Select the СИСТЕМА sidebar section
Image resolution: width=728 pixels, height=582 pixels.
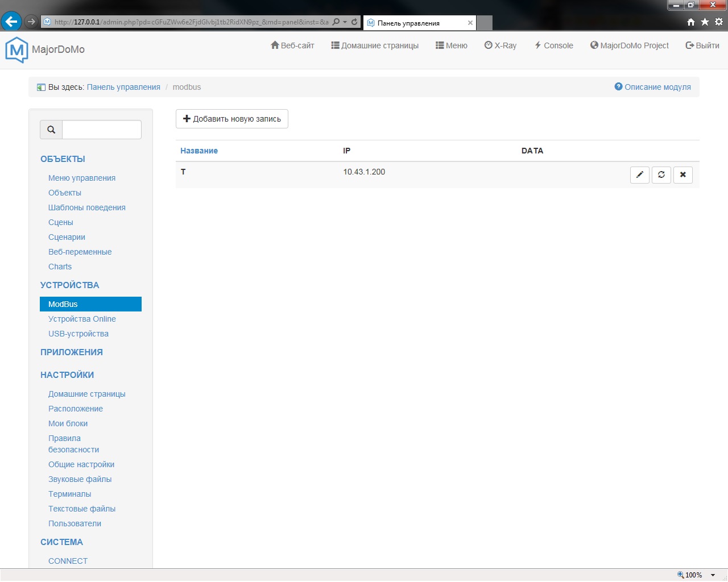tap(61, 542)
